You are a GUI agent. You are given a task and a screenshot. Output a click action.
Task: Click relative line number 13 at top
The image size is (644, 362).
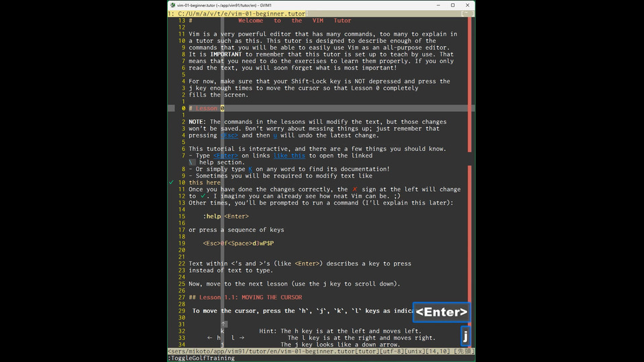pyautogui.click(x=182, y=21)
